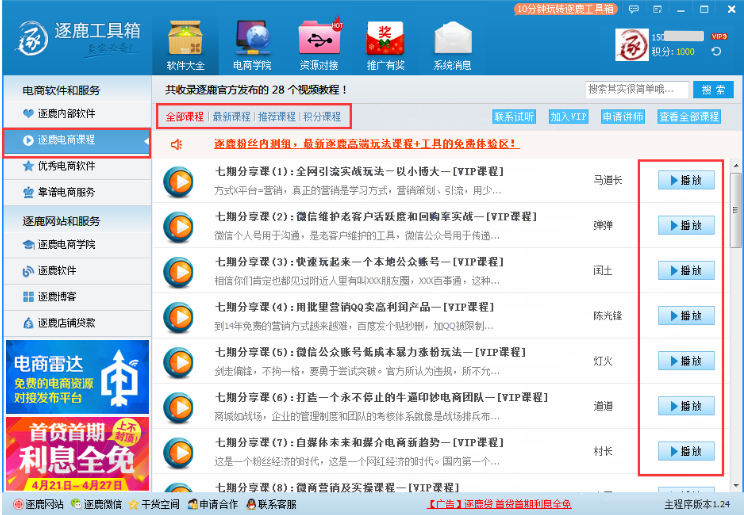
Task: Open 逐鹿内部软件 in sidebar
Action: point(77,113)
